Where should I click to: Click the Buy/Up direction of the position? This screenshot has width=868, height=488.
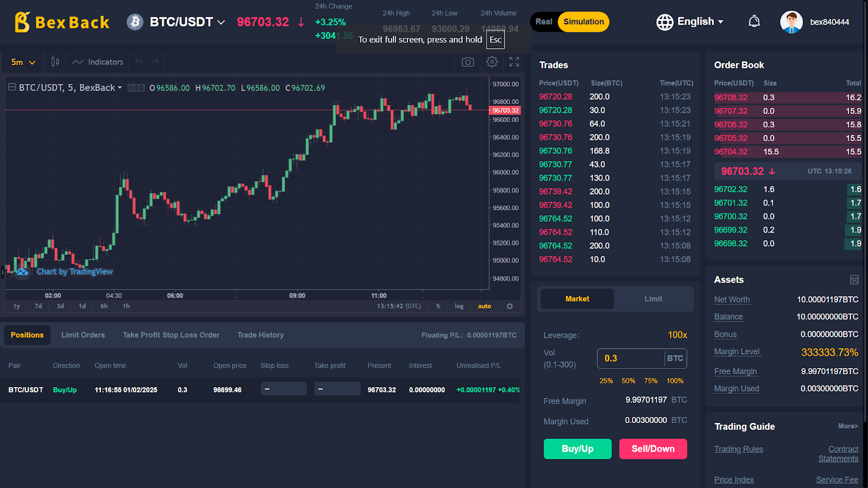tap(65, 390)
